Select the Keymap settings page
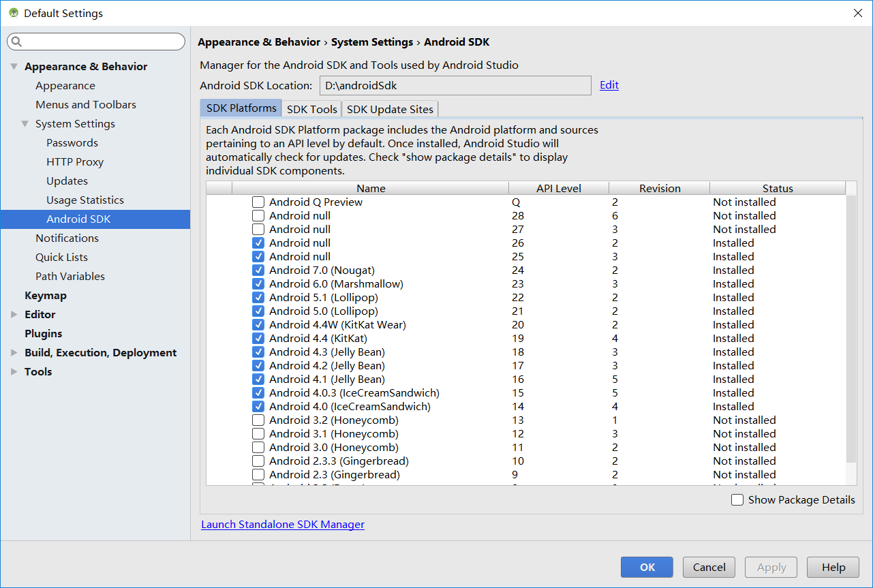873x588 pixels. tap(46, 295)
